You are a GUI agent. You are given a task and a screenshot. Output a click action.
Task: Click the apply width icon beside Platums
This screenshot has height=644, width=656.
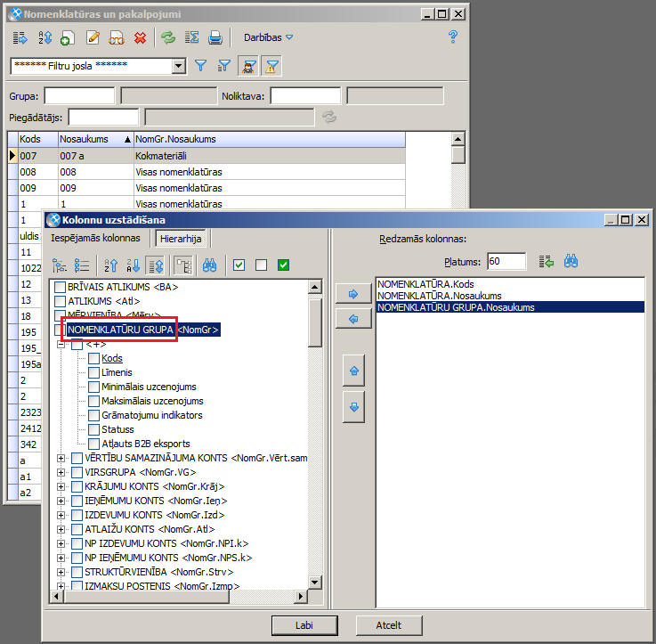tap(547, 262)
